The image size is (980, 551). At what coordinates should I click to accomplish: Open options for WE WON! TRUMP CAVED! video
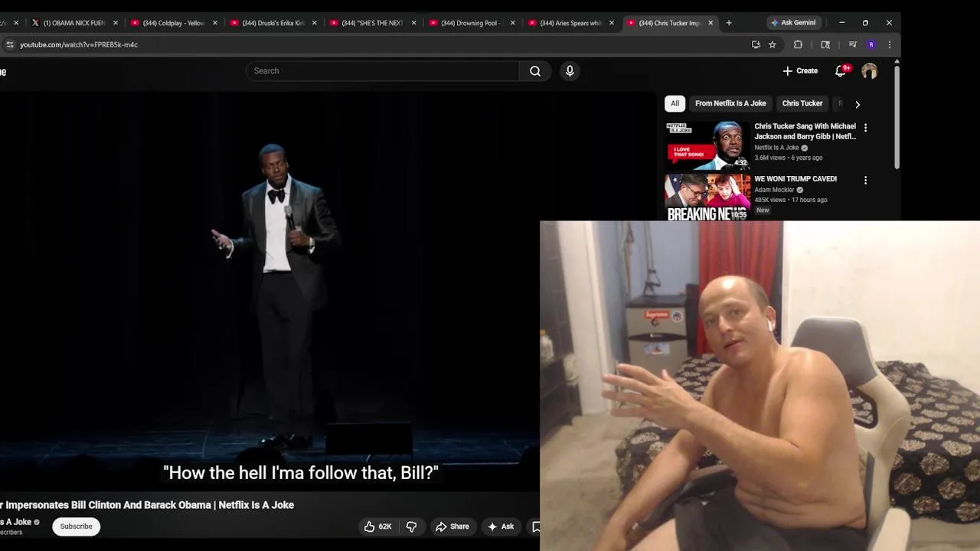[x=866, y=181]
